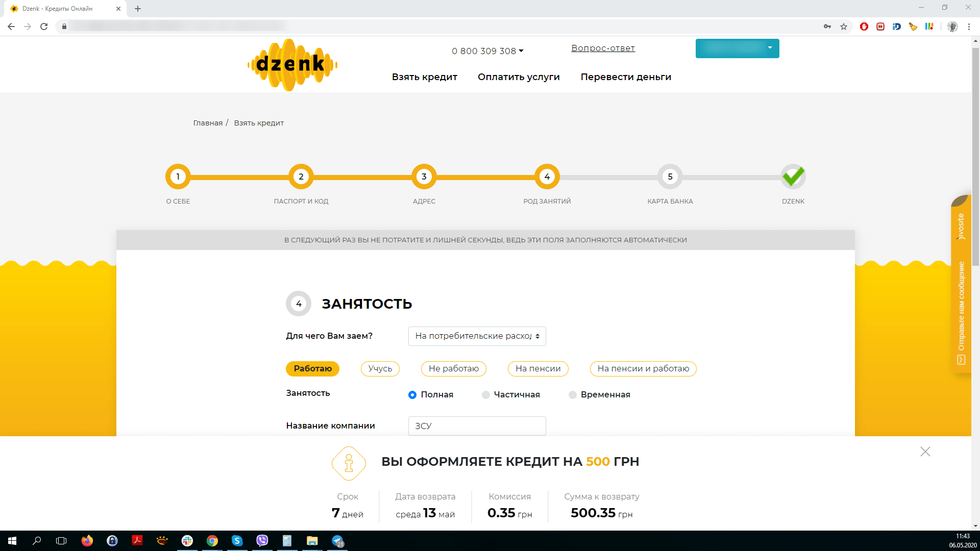Open Viber from taskbar
The height and width of the screenshot is (551, 980).
(262, 541)
